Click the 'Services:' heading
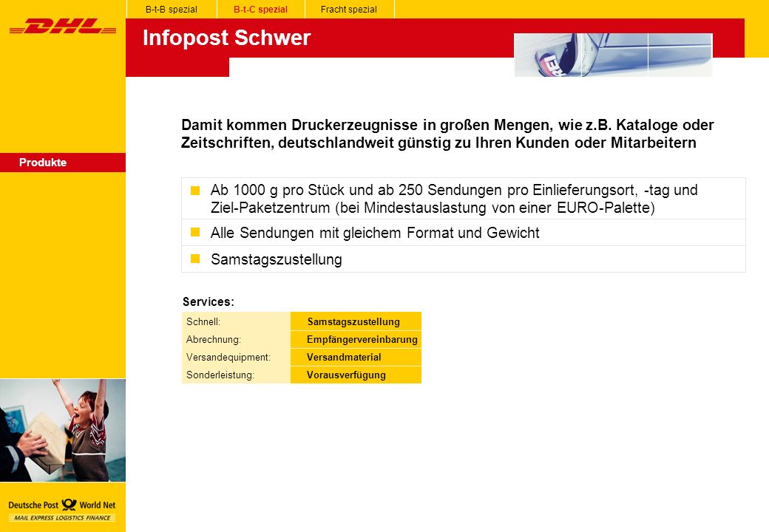Viewport: 769px width, 532px height. (208, 301)
